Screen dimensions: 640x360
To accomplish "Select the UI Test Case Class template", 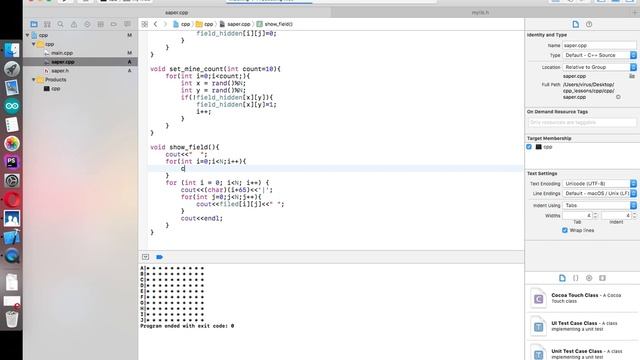I will click(582, 326).
